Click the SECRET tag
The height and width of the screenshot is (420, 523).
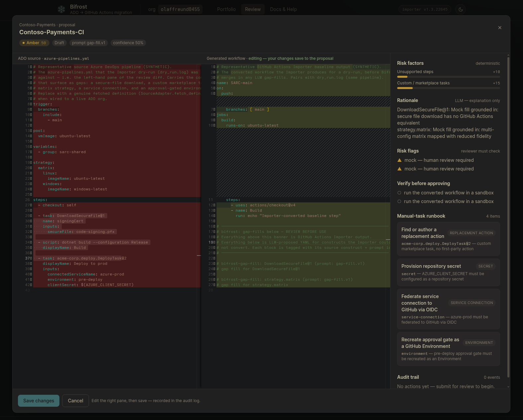tap(485, 266)
